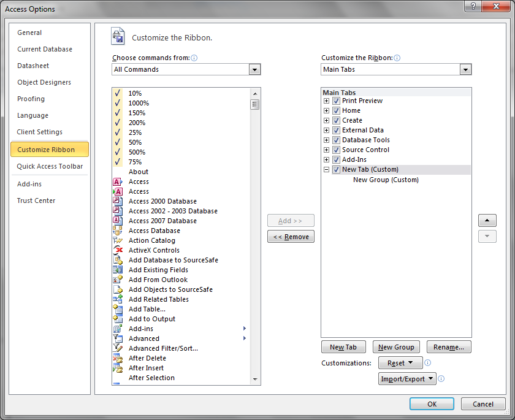
Task: Select the Access Database command icon
Action: tap(118, 231)
